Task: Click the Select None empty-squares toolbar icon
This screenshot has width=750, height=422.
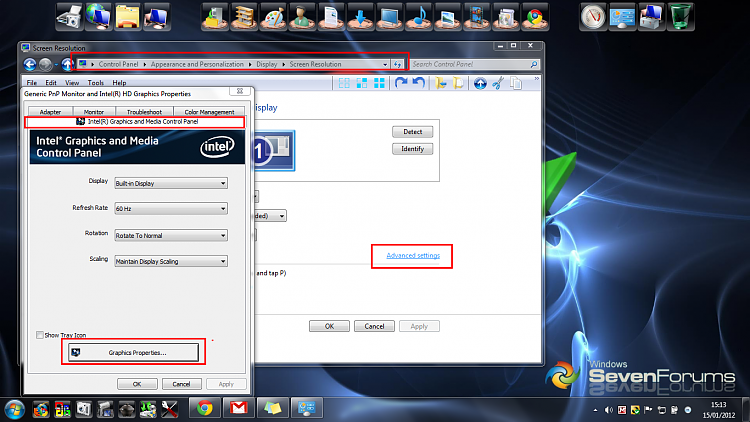Action: pyautogui.click(x=344, y=83)
